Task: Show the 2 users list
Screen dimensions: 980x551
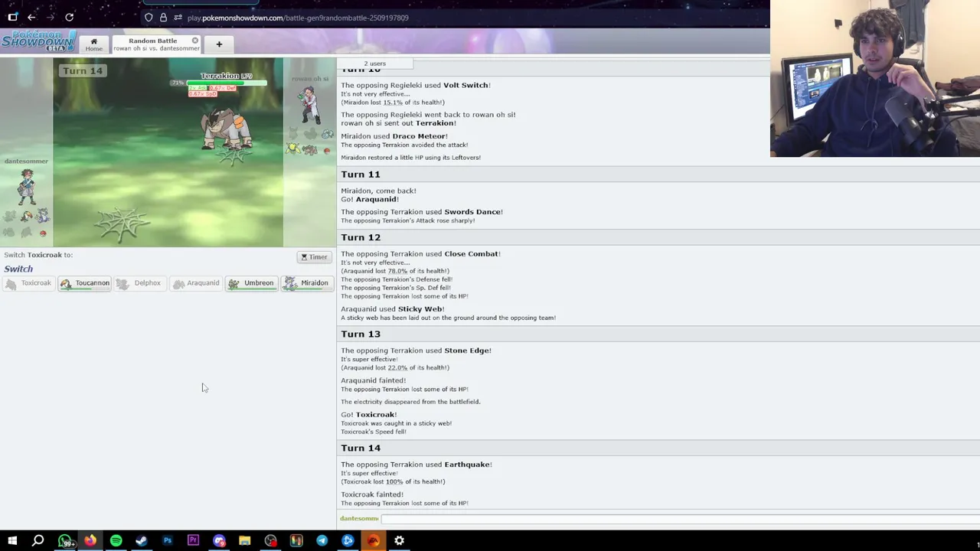Action: pyautogui.click(x=375, y=64)
